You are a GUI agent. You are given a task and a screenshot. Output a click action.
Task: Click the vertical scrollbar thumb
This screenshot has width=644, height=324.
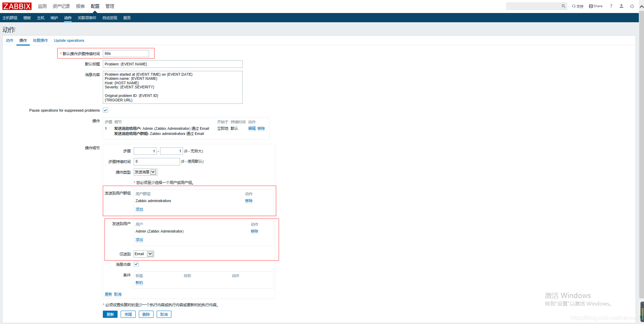click(641, 154)
